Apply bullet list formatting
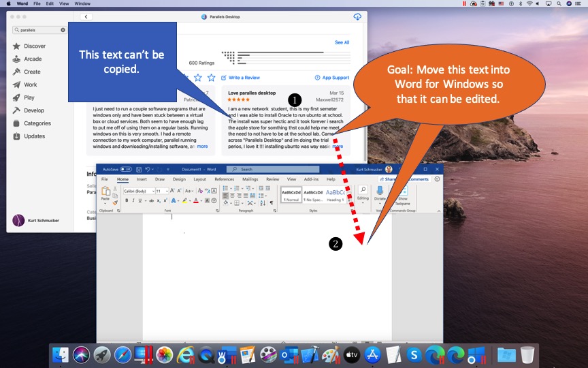588x368 pixels. tap(225, 189)
